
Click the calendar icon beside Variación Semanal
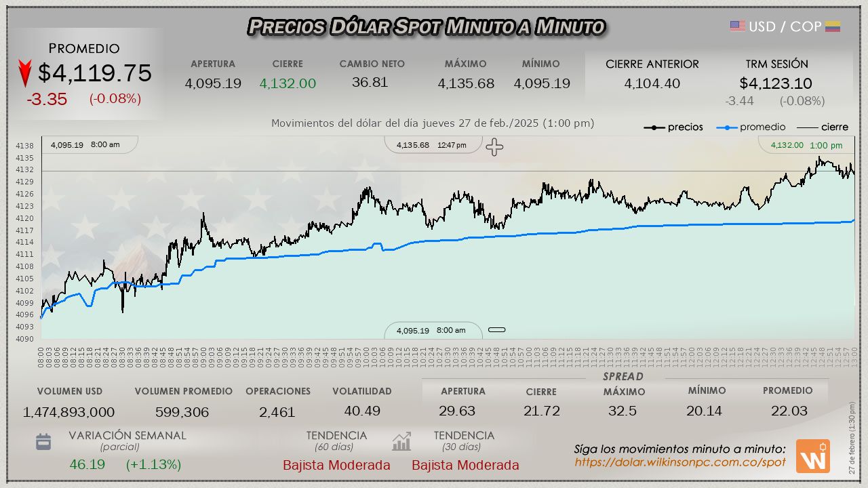pos(43,443)
